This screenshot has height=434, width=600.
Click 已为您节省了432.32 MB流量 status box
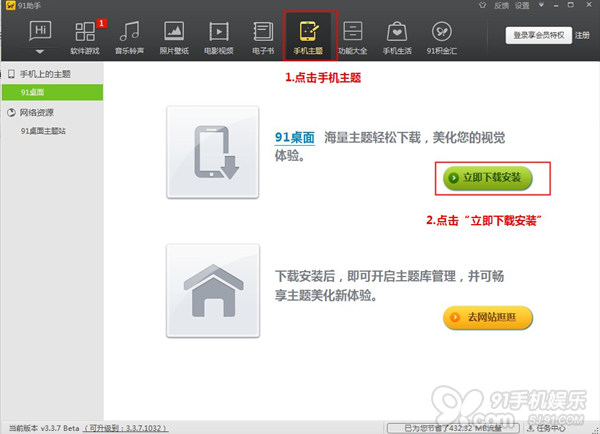(453, 428)
